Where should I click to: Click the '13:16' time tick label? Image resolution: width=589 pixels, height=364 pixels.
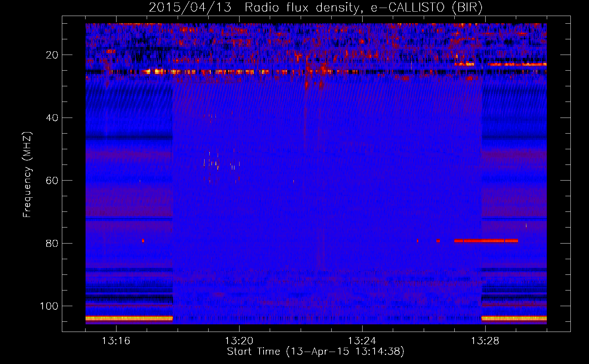[116, 341]
